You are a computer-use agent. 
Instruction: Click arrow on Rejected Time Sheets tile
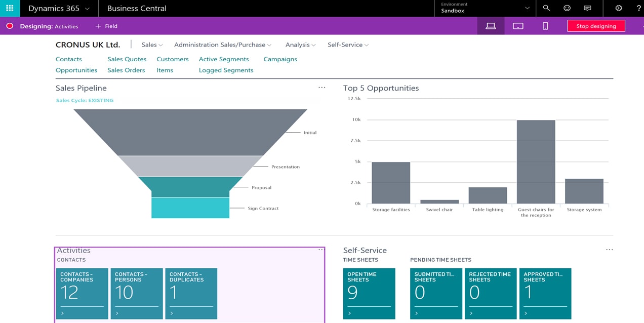tap(471, 313)
